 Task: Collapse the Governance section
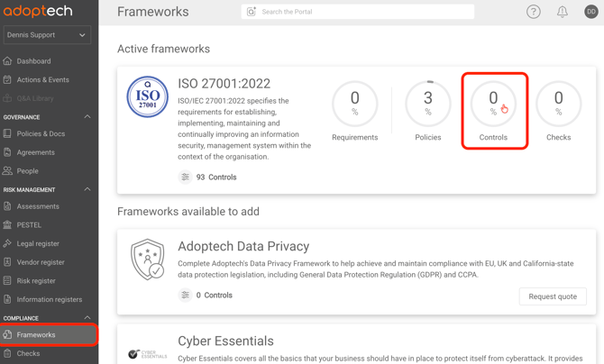[x=87, y=117]
